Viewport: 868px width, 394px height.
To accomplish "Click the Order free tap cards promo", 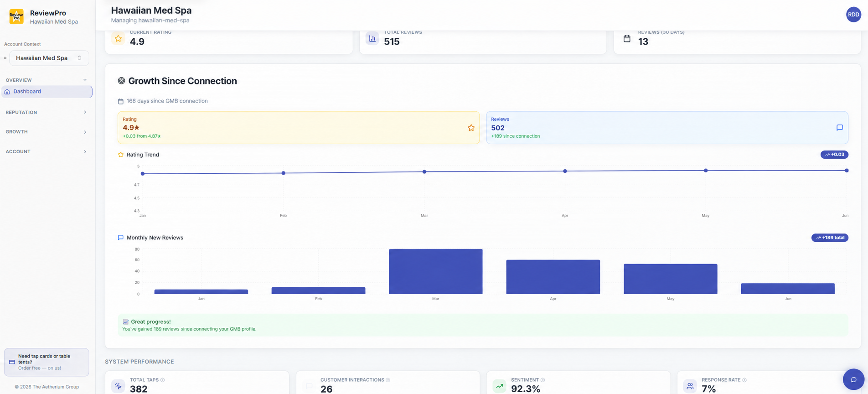I will tap(46, 362).
